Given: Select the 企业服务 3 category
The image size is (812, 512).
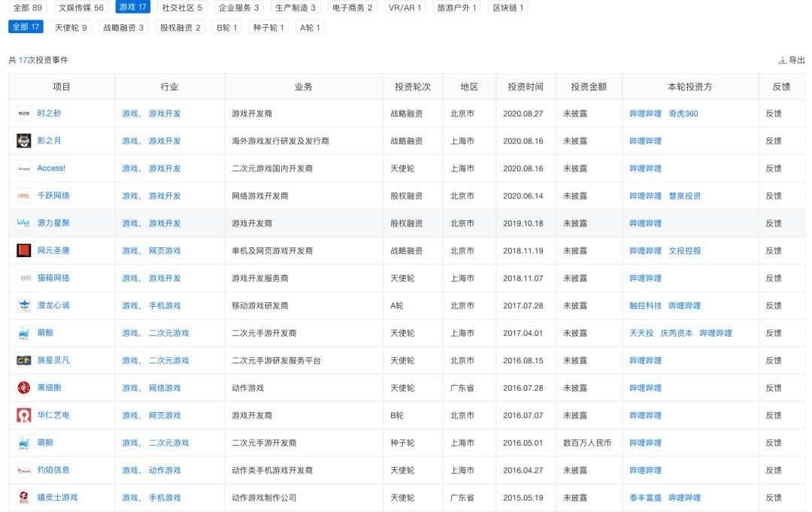Looking at the screenshot, I should [236, 7].
